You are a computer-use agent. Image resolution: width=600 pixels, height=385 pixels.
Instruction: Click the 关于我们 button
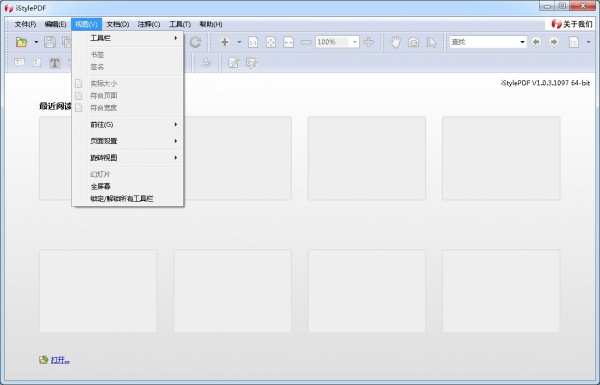[571, 24]
